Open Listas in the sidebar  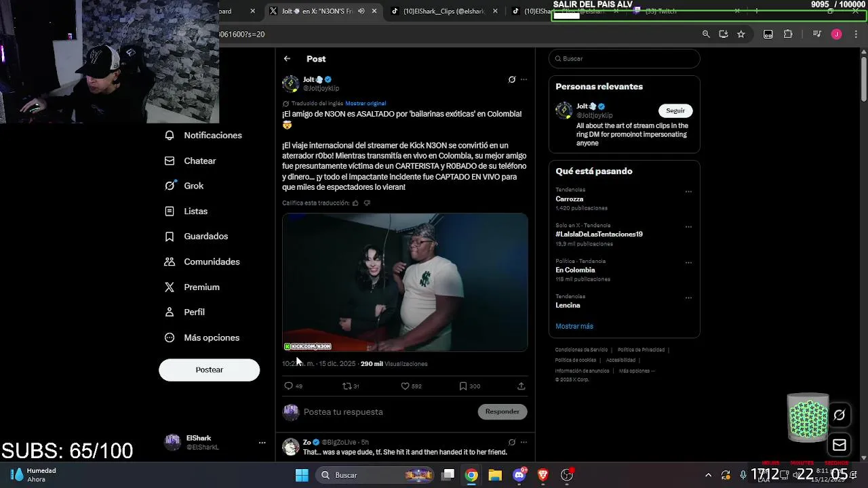pos(186,211)
